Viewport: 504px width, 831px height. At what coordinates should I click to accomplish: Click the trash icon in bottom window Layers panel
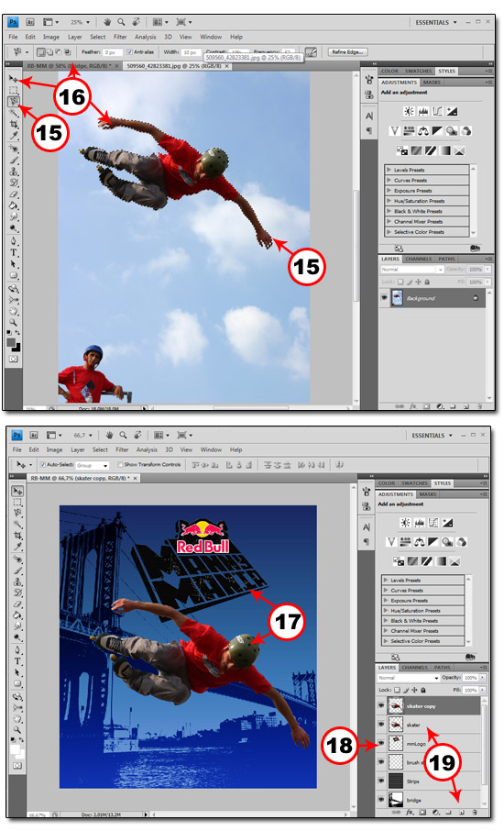pyautogui.click(x=475, y=812)
